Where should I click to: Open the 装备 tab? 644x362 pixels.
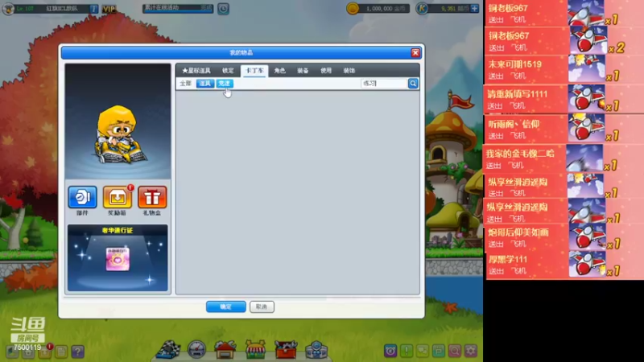[x=303, y=71]
